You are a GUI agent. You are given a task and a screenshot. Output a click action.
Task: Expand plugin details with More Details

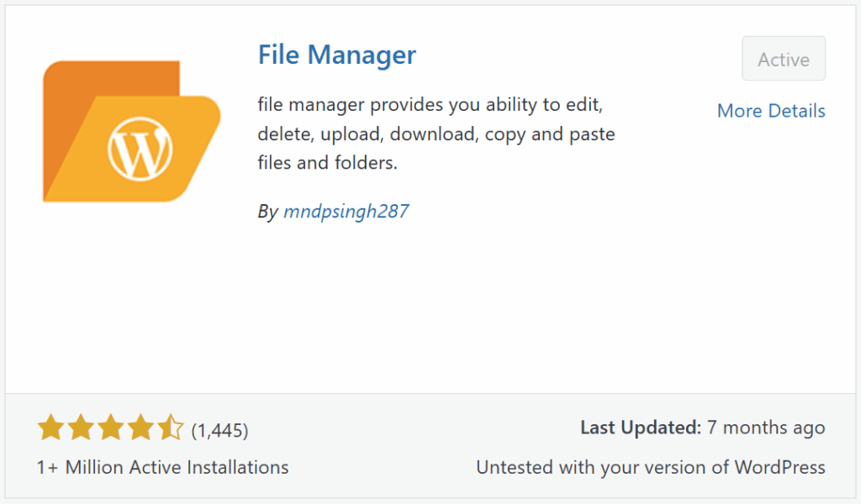click(x=770, y=110)
